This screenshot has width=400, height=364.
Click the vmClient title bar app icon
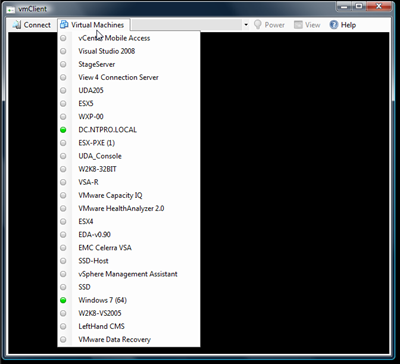coord(11,9)
